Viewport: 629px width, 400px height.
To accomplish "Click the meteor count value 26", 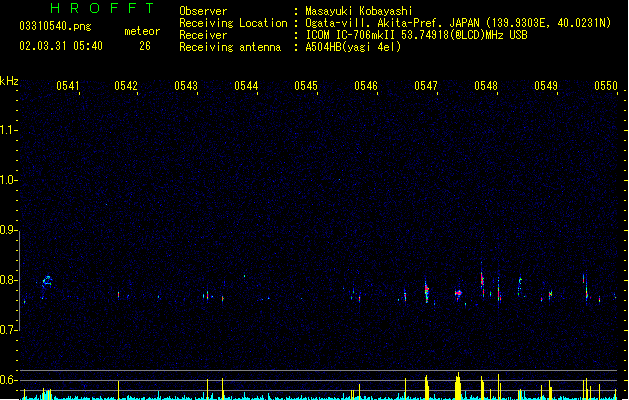I will pyautogui.click(x=145, y=46).
